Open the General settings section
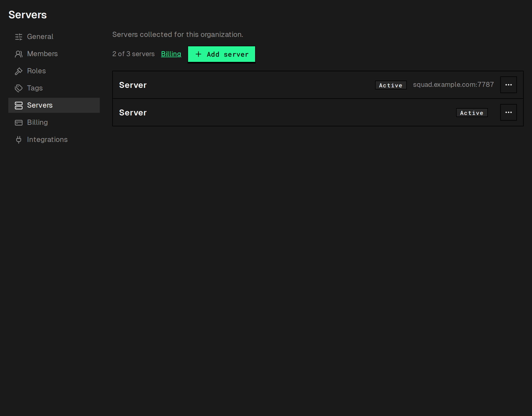Viewport: 532px width, 416px height. tap(54, 37)
